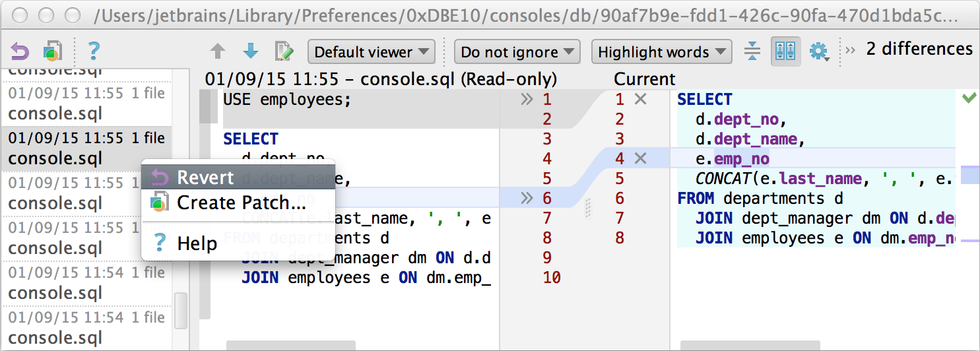980x351 pixels.
Task: Toggle synchronize scrolling button
Action: pos(785,51)
